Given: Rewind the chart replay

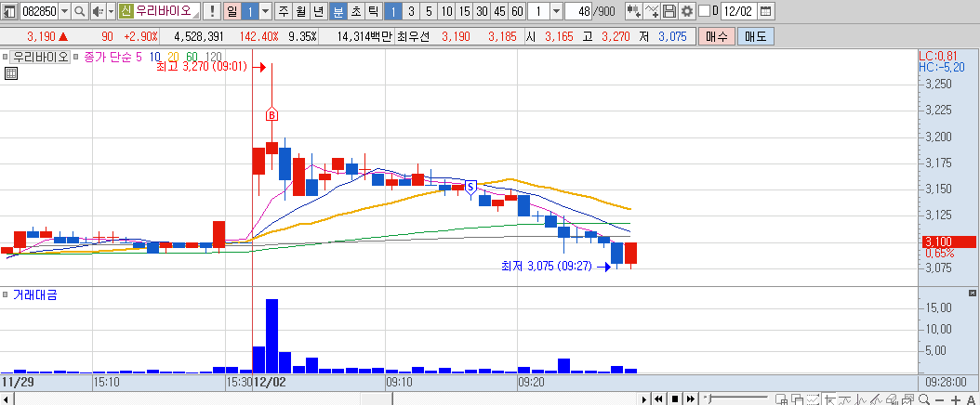Looking at the screenshot, I should click(x=658, y=398).
